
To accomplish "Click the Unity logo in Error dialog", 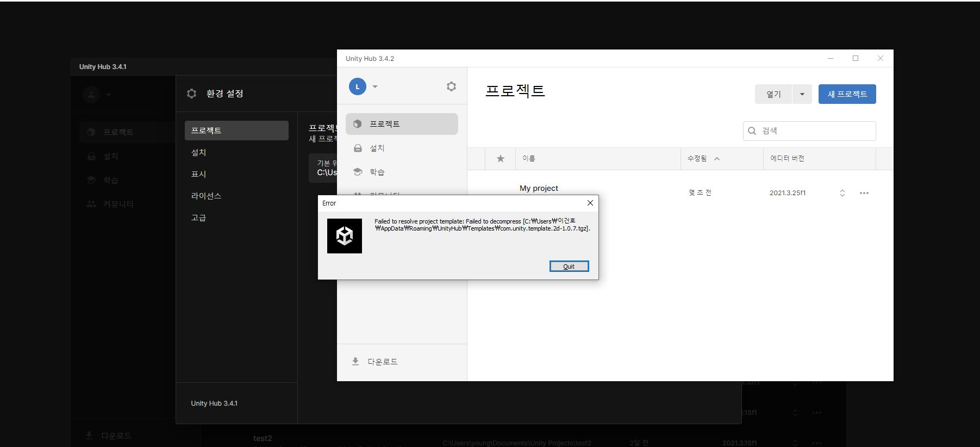I will 345,236.
